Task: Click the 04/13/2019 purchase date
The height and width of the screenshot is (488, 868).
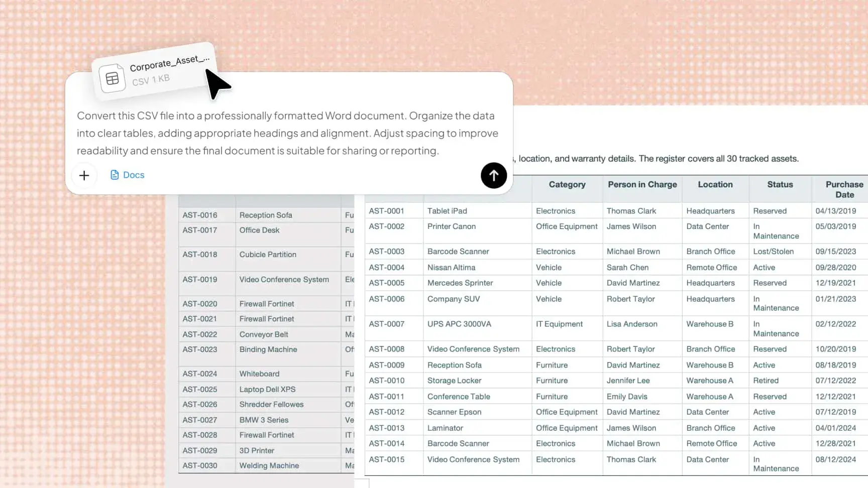Action: coord(836,211)
